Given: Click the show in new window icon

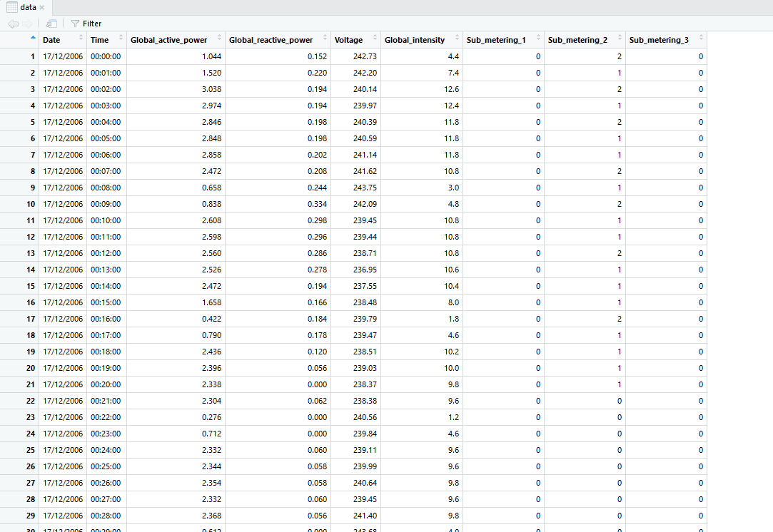Looking at the screenshot, I should [x=51, y=24].
